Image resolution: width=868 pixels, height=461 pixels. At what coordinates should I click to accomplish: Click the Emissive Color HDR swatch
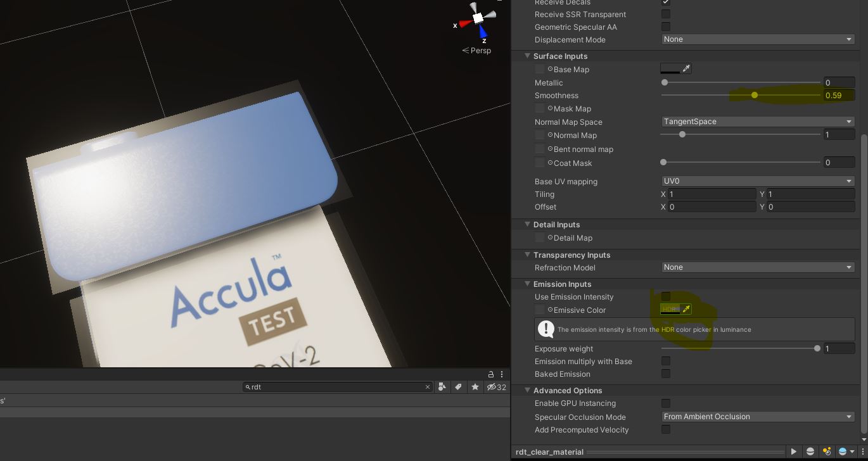[670, 310]
